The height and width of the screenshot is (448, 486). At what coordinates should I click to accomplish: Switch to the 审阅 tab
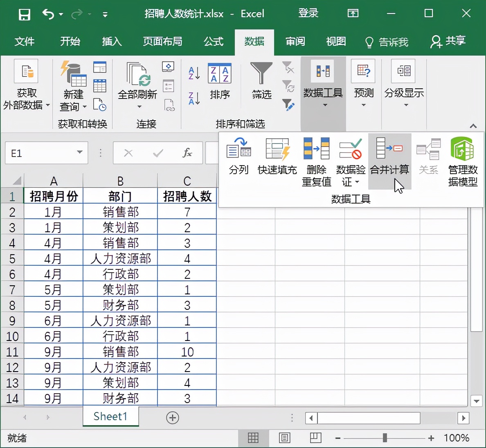pos(295,41)
